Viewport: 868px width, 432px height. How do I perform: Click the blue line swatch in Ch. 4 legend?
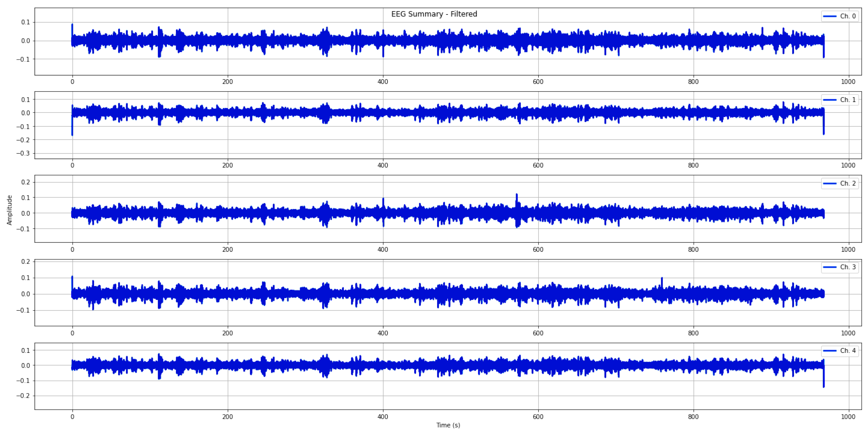click(x=830, y=350)
